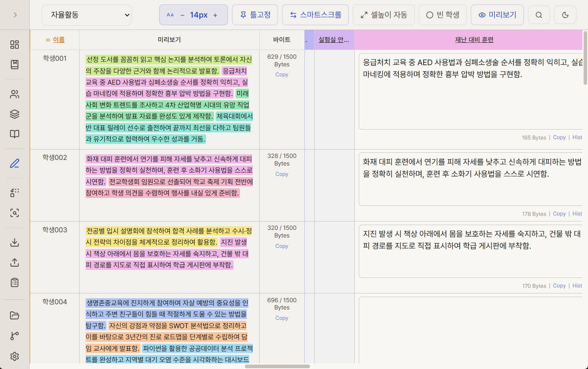
Task: Decrease font size with minus button
Action: point(182,15)
